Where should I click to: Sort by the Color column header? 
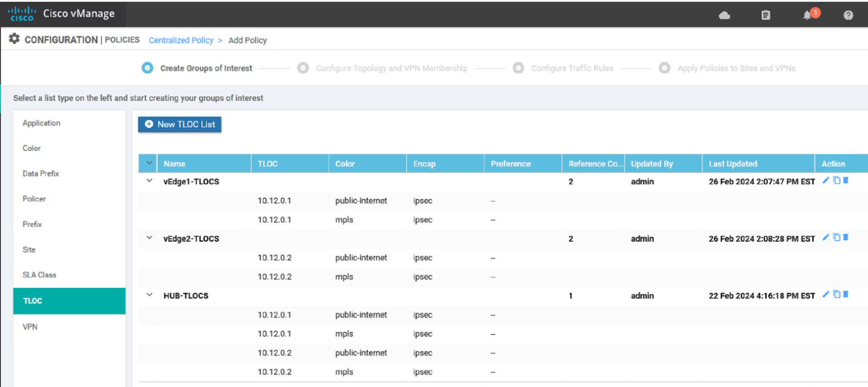368,164
